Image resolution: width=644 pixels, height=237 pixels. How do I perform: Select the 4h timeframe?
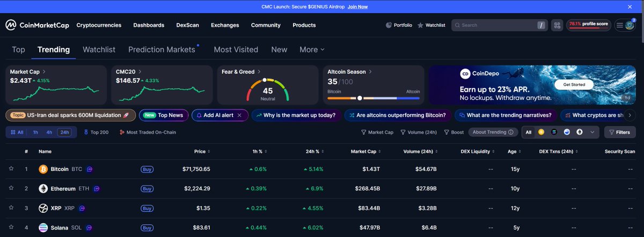pyautogui.click(x=49, y=132)
